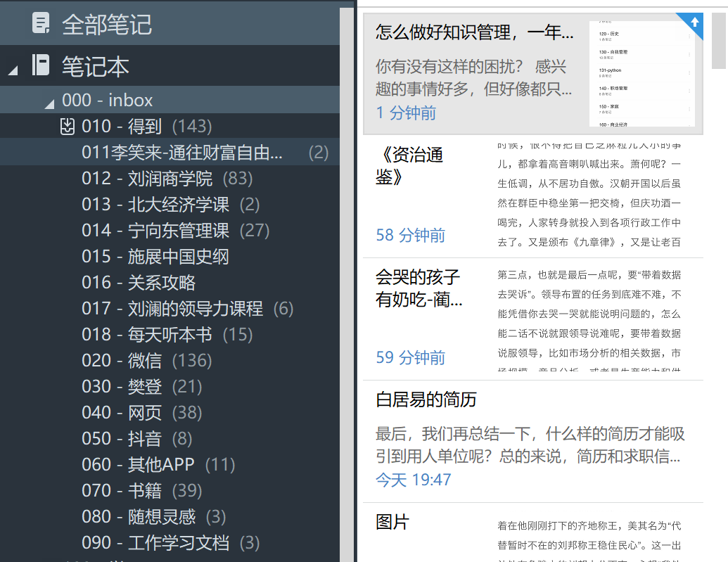
Task: Click the blue upload arrow badge on first note
Action: (x=694, y=23)
